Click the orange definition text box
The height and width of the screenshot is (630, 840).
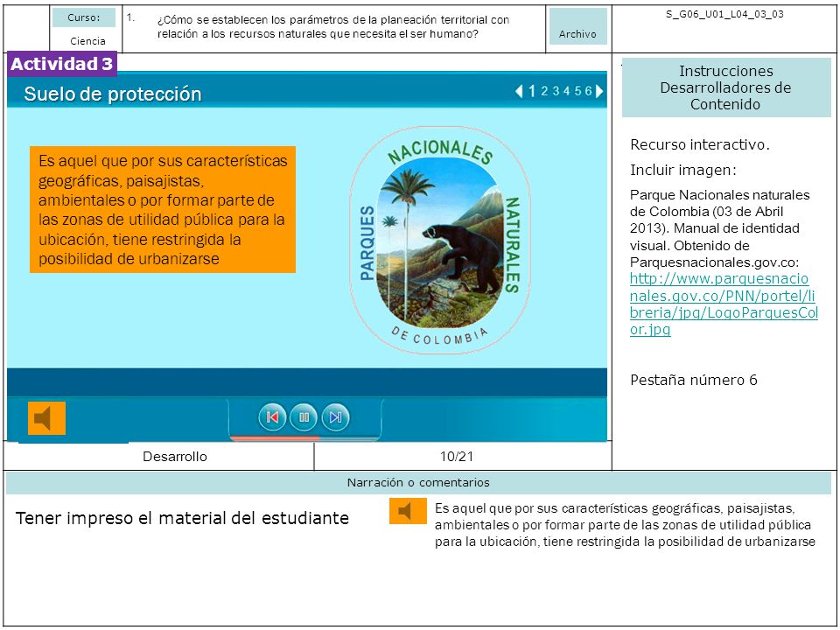pos(163,209)
